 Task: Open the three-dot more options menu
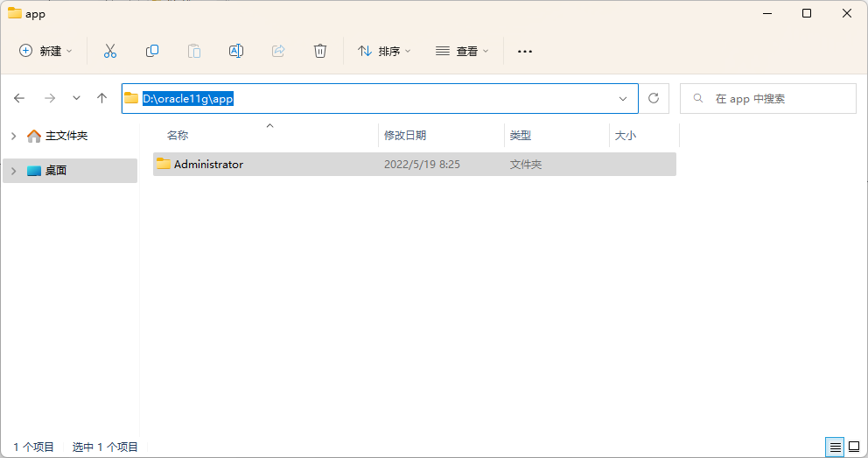[525, 51]
